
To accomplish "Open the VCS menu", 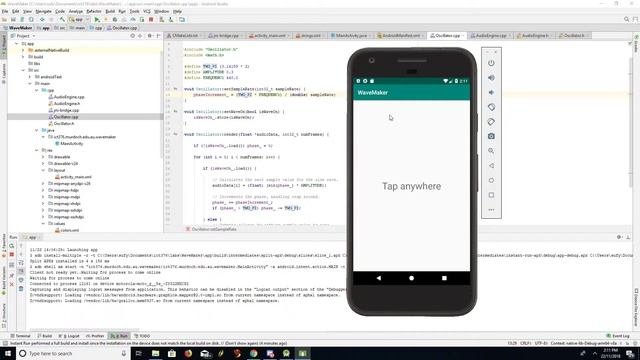I will (x=147, y=11).
